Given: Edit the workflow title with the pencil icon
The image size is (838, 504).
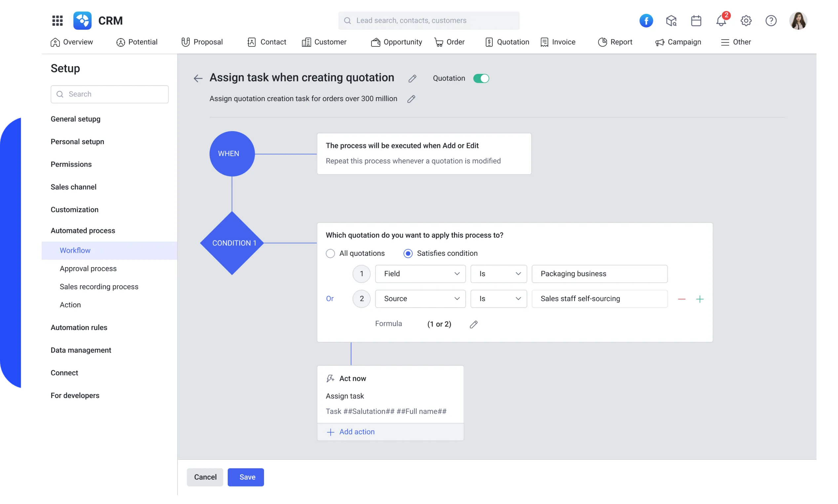Looking at the screenshot, I should [412, 78].
